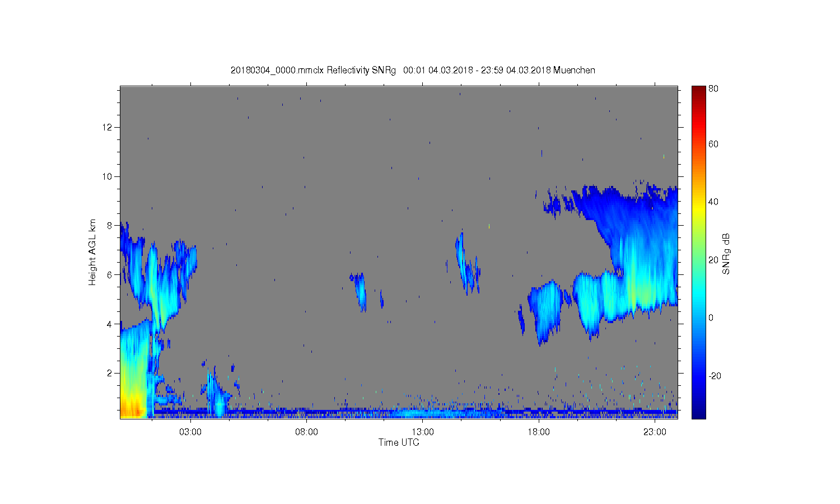
Task: Click the 'Time UTC' x-axis label
Action: coord(399,442)
